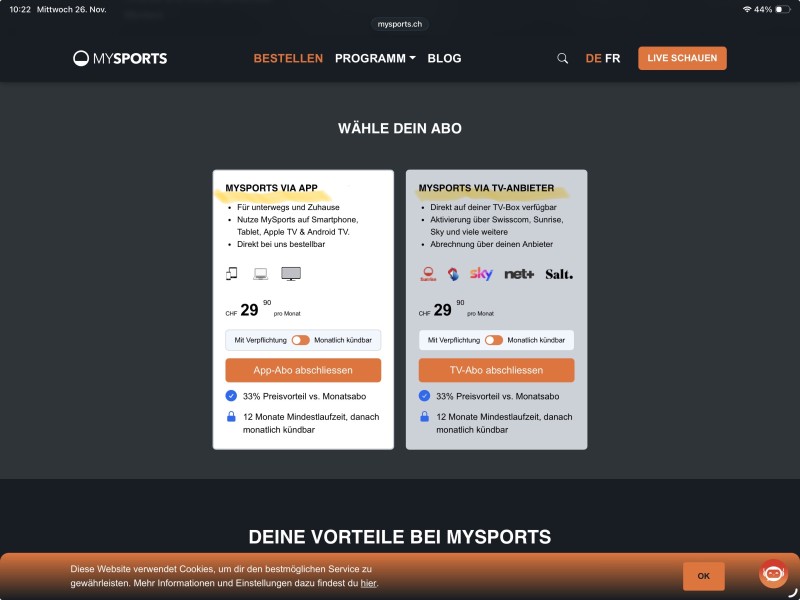800x600 pixels.
Task: Select the Swisscom provider logo
Action: [453, 274]
